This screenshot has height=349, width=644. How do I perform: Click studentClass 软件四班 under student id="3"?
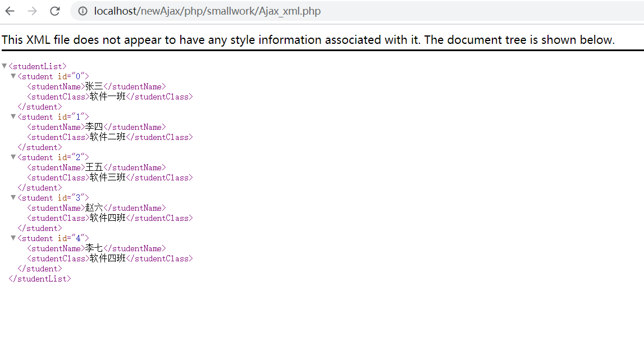(x=108, y=218)
